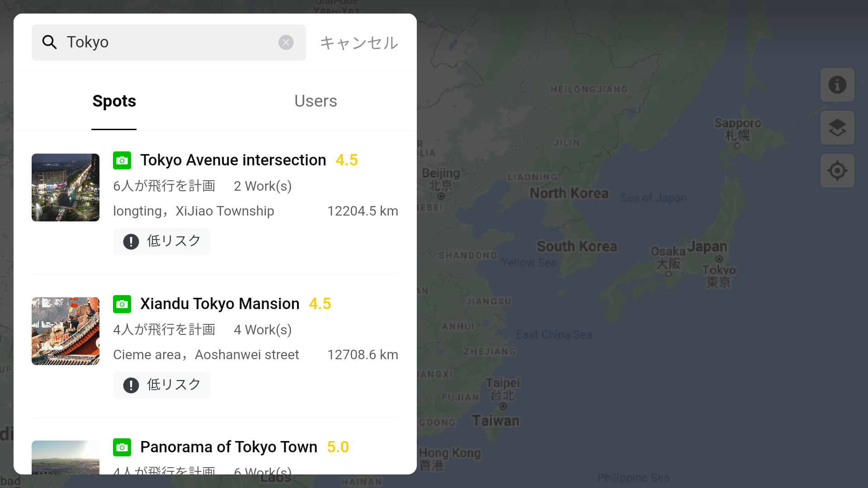Click camera icon beside Xiandu Tokyo Mansion
The width and height of the screenshot is (868, 488).
coord(122,304)
